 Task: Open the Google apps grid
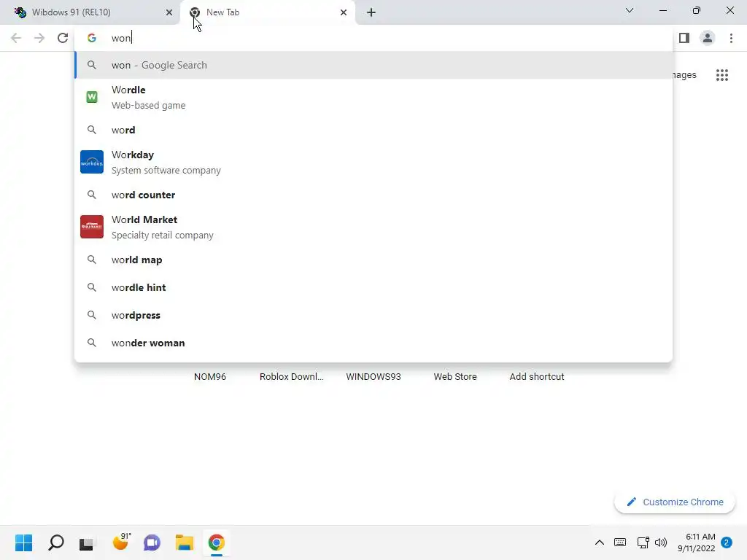pyautogui.click(x=722, y=75)
